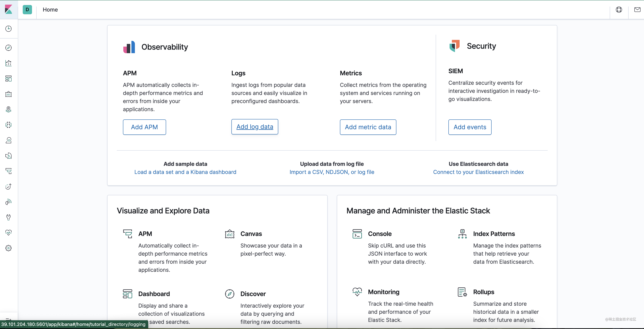644x329 pixels.
Task: Open Dev Tools wrench icon in sidebar
Action: tap(8, 217)
